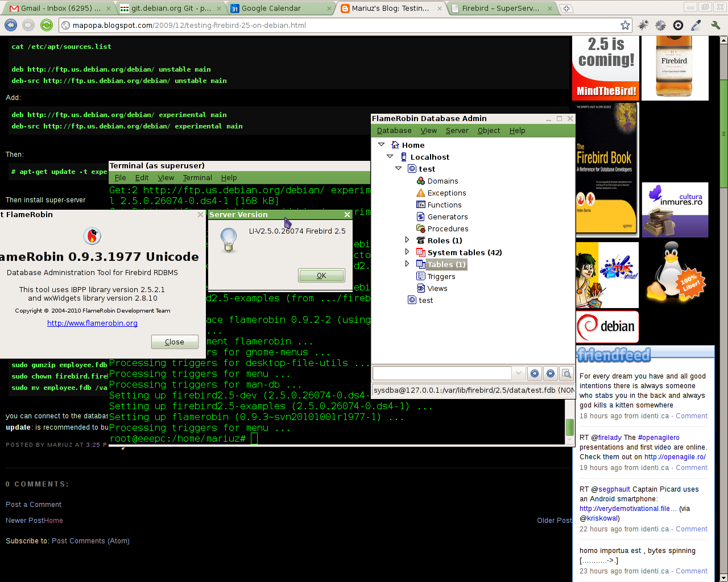Click the browser page vertical scrollbar thumb
This screenshot has width=728, height=582.
click(x=723, y=134)
